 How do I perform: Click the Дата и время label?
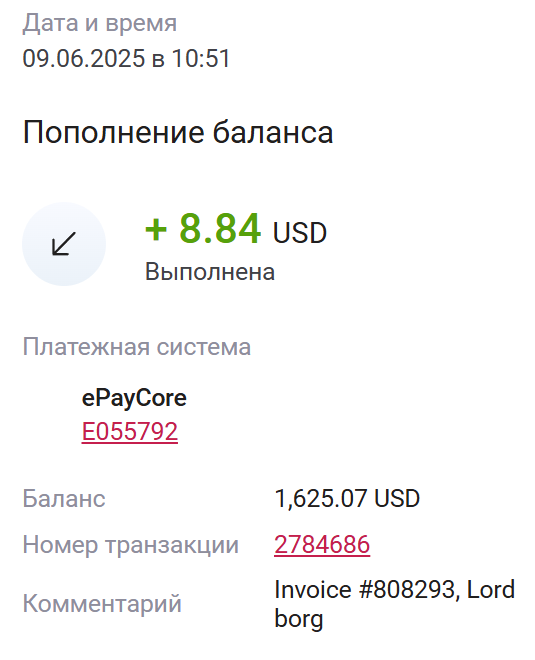(100, 23)
